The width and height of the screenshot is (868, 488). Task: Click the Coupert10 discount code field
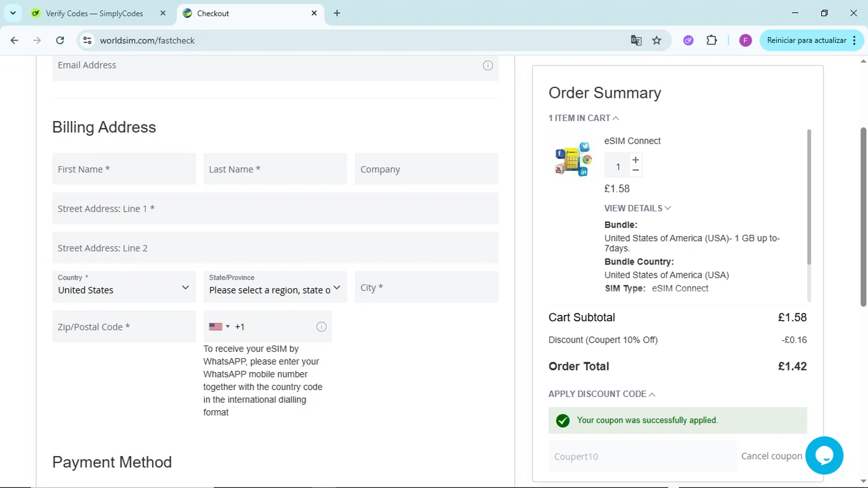click(642, 456)
